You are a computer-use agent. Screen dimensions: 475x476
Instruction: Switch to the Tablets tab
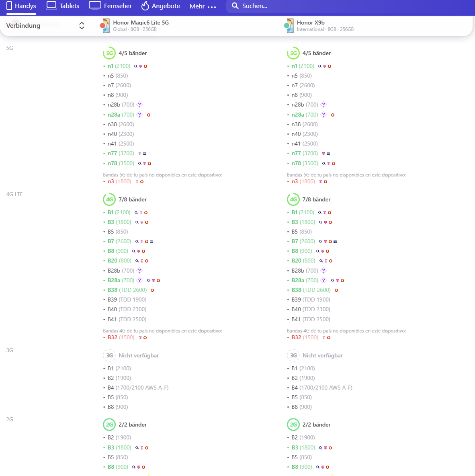pyautogui.click(x=63, y=6)
